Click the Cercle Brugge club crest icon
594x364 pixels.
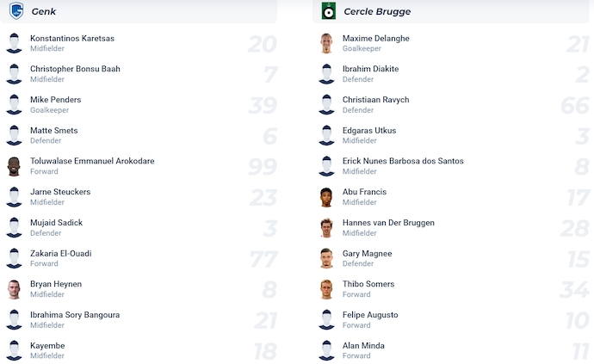point(327,11)
